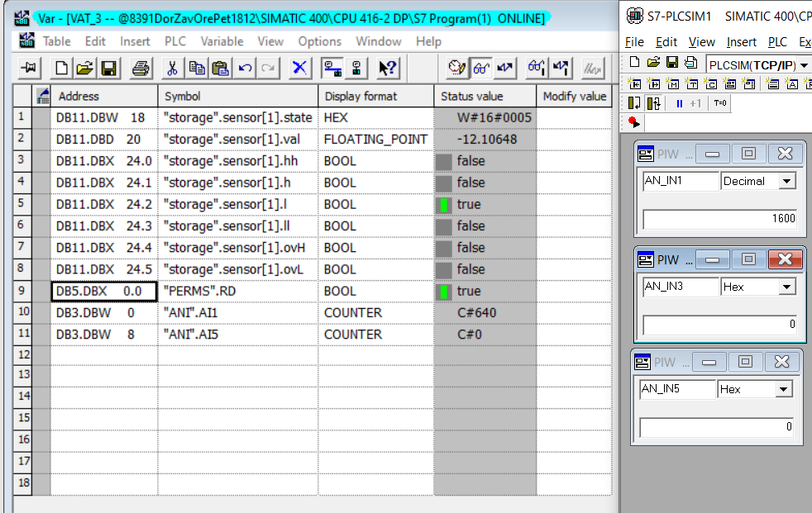Delete with the blue X icon
812x513 pixels.
pos(299,69)
